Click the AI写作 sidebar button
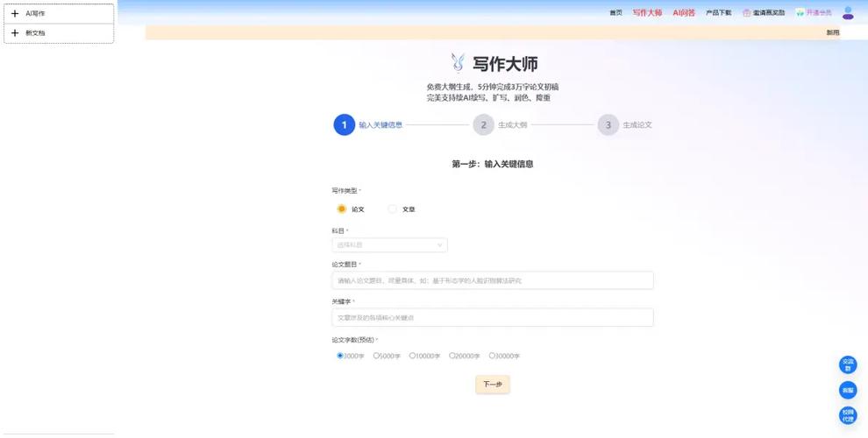Screen dimensions: 868x438 tap(59, 13)
